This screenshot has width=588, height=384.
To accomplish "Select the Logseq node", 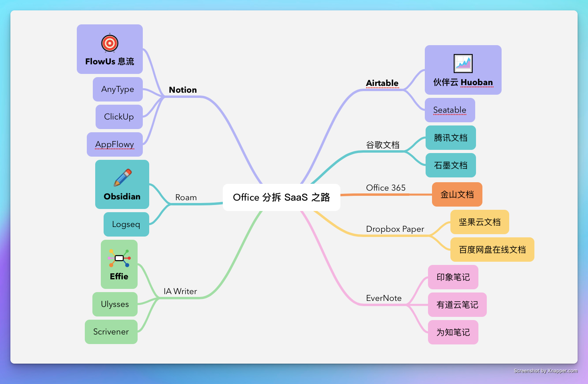I will (x=126, y=224).
